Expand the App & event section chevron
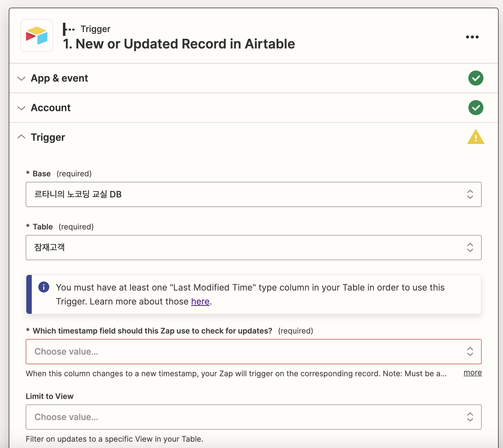The width and height of the screenshot is (503, 448). point(21,79)
